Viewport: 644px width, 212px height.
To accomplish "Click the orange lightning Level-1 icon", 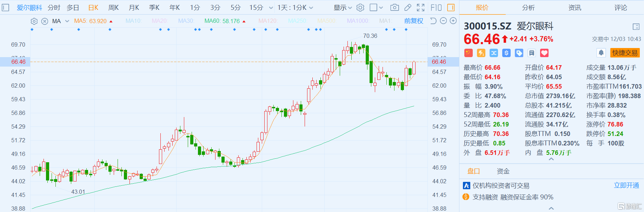I will click(x=481, y=53).
